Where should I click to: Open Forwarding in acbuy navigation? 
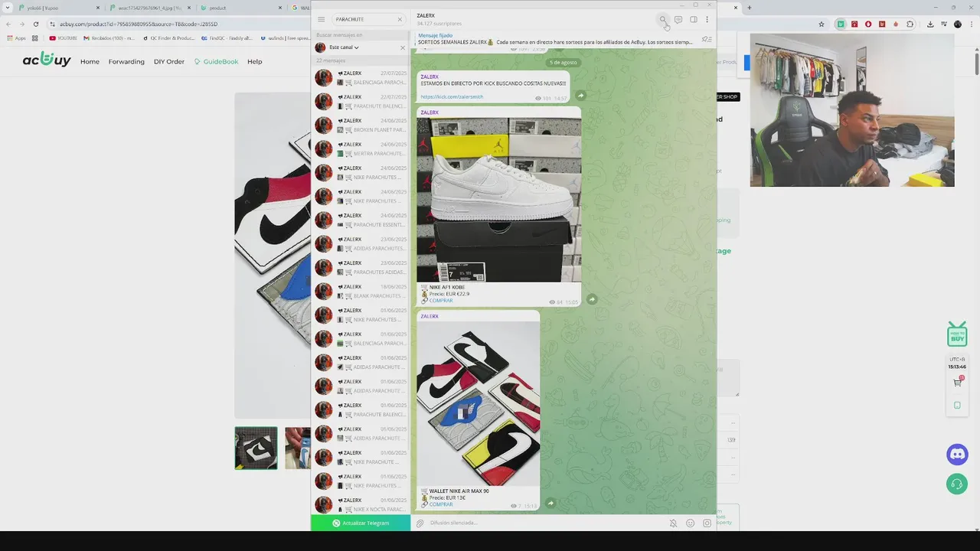[126, 61]
